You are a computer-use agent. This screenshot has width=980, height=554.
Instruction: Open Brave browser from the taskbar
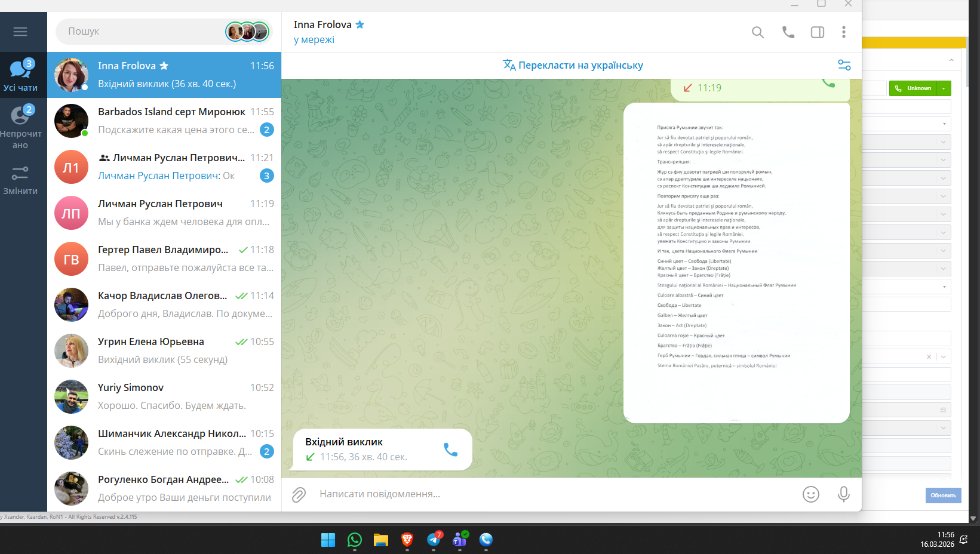click(407, 540)
